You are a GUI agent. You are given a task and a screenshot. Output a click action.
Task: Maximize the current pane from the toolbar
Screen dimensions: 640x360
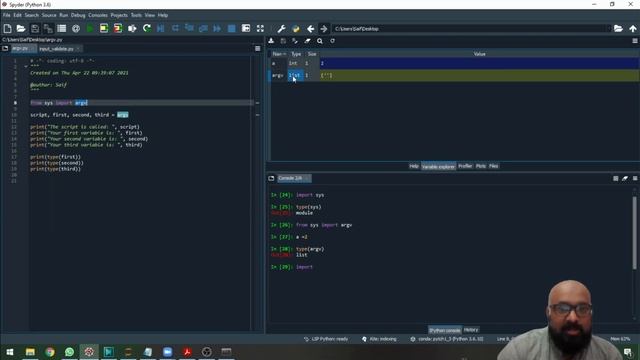click(246, 29)
